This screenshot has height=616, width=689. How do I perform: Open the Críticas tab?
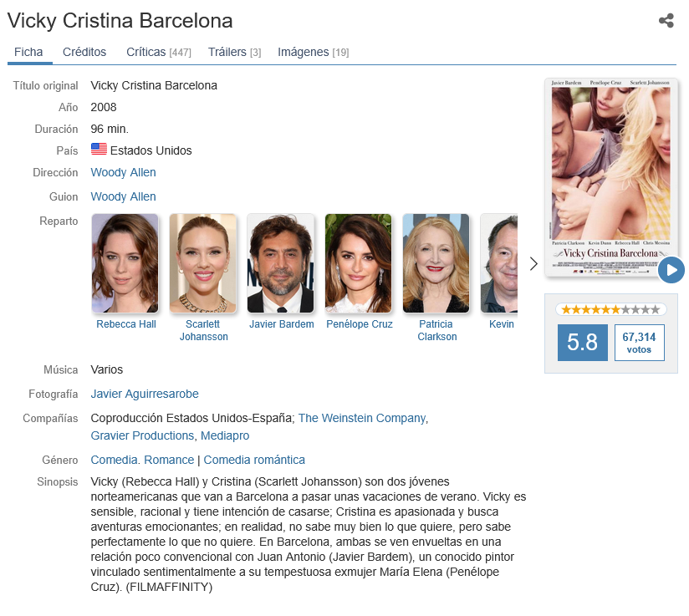click(x=159, y=52)
